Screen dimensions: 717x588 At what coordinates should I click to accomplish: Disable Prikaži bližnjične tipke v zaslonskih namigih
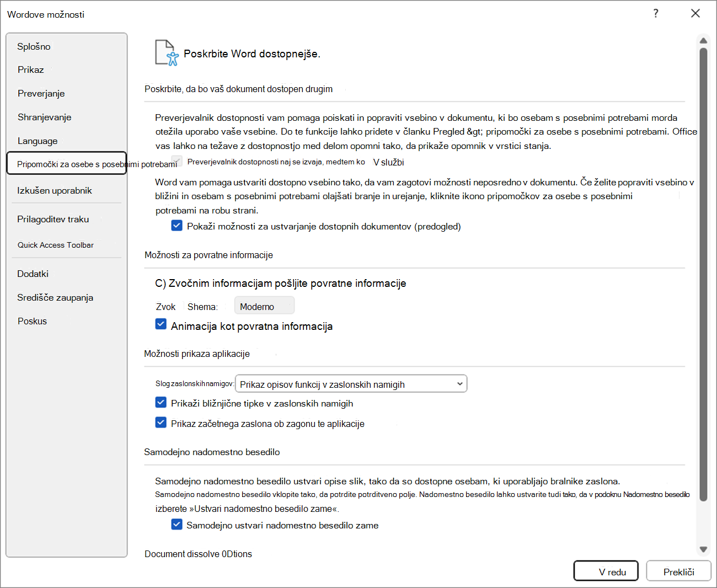(x=161, y=403)
